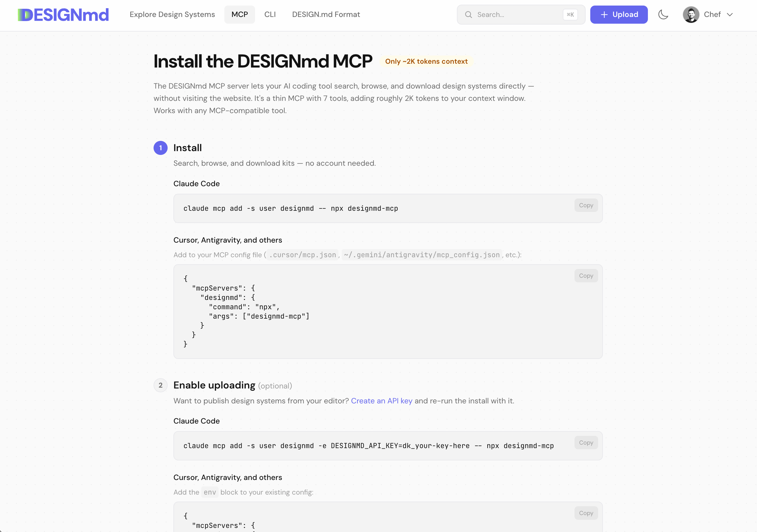Click the DESIGNmd logo
Image resolution: width=757 pixels, height=532 pixels.
63,14
